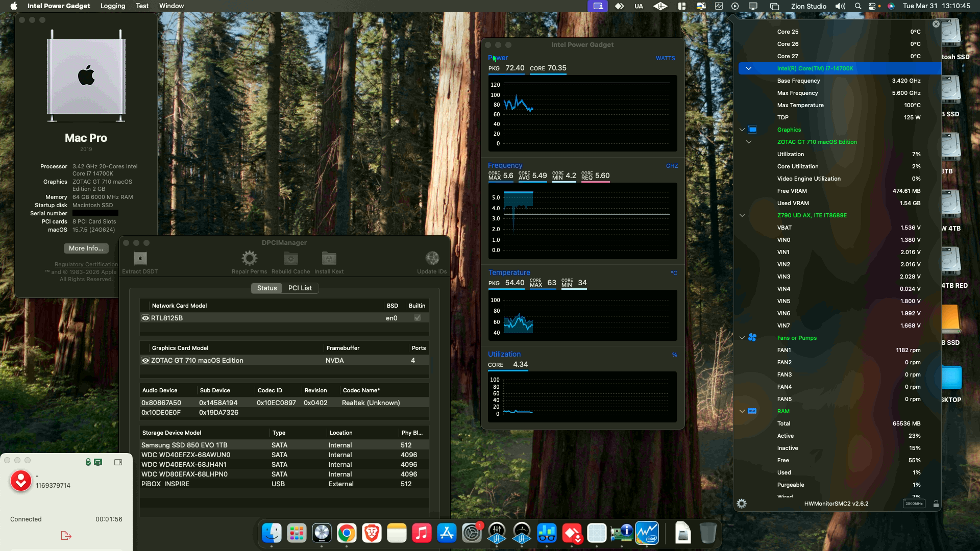This screenshot has height=551, width=980.
Task: Toggle the Builtin checkbox for RTL8125B
Action: 417,318
